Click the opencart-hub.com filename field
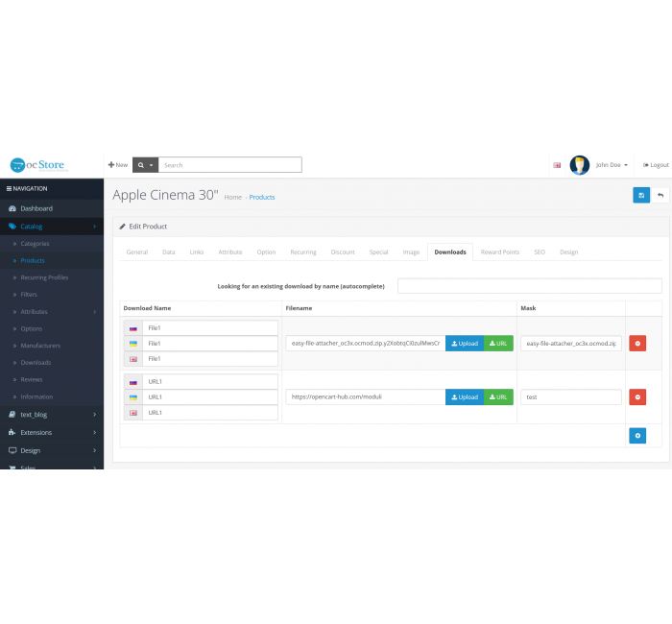The width and height of the screenshot is (672, 624). coord(366,396)
